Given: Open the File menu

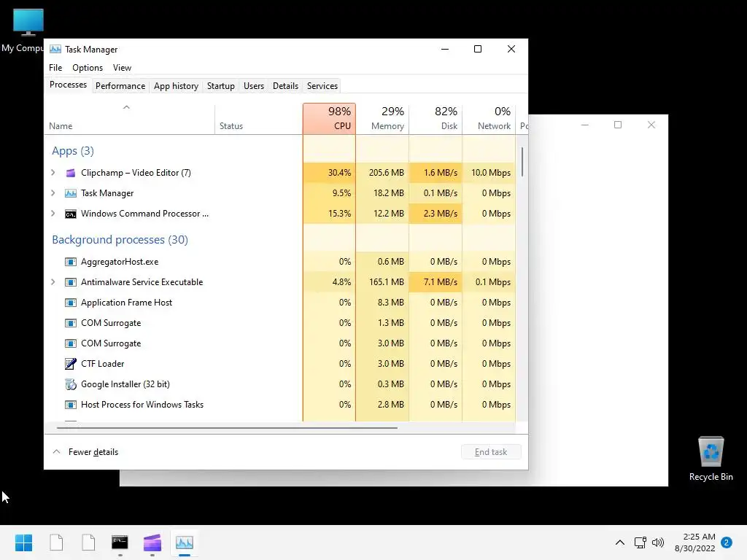Looking at the screenshot, I should point(55,68).
